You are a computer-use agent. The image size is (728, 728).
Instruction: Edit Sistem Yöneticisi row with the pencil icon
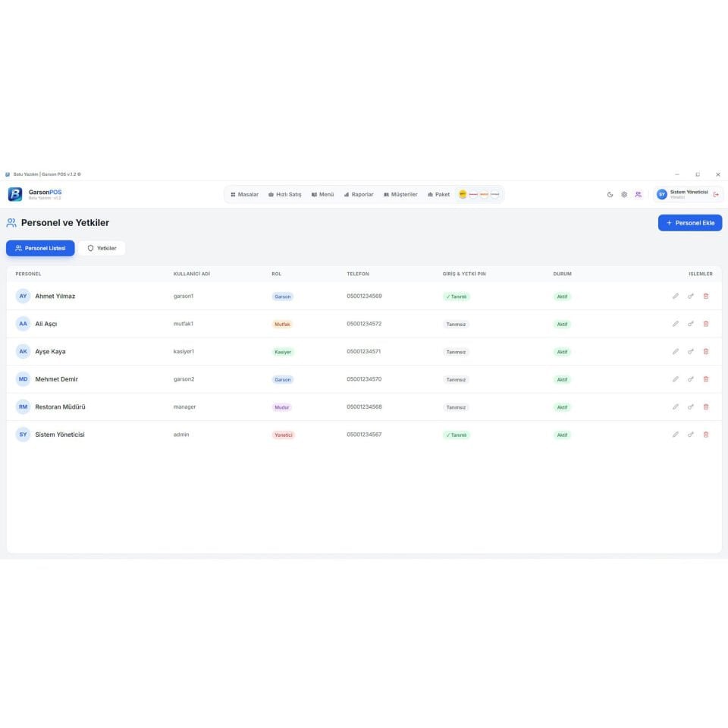(x=676, y=435)
